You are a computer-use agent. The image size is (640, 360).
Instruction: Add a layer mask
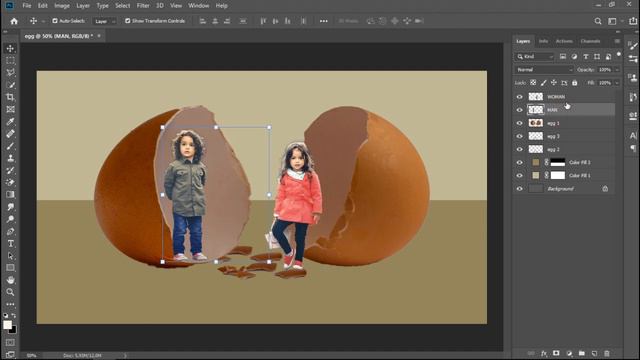[x=556, y=353]
